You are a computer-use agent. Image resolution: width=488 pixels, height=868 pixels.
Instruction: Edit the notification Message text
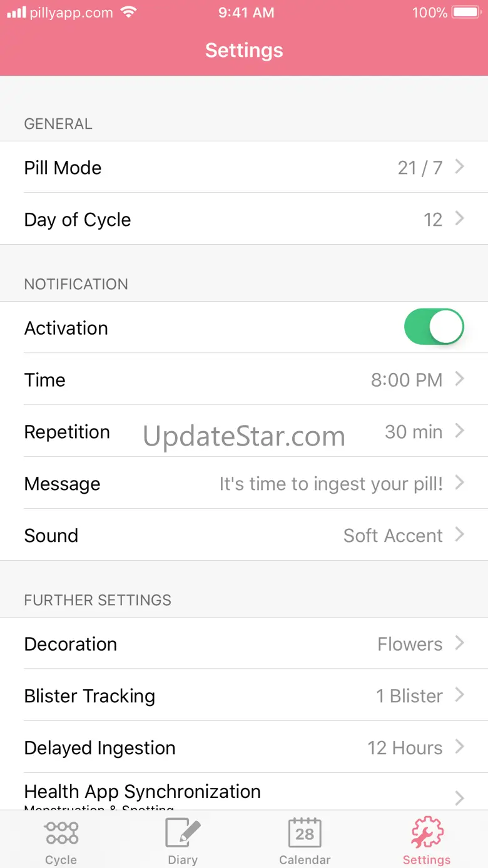tap(330, 484)
